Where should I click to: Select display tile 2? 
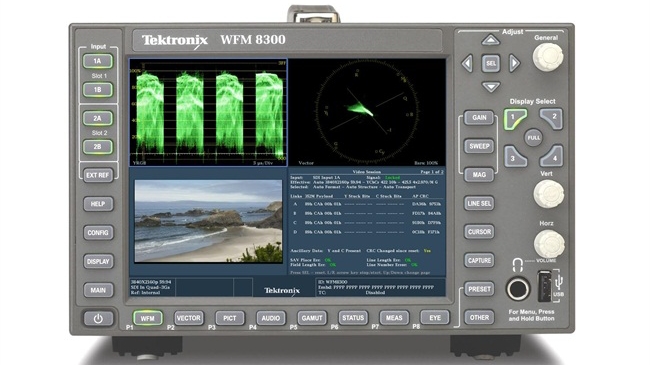click(x=552, y=119)
